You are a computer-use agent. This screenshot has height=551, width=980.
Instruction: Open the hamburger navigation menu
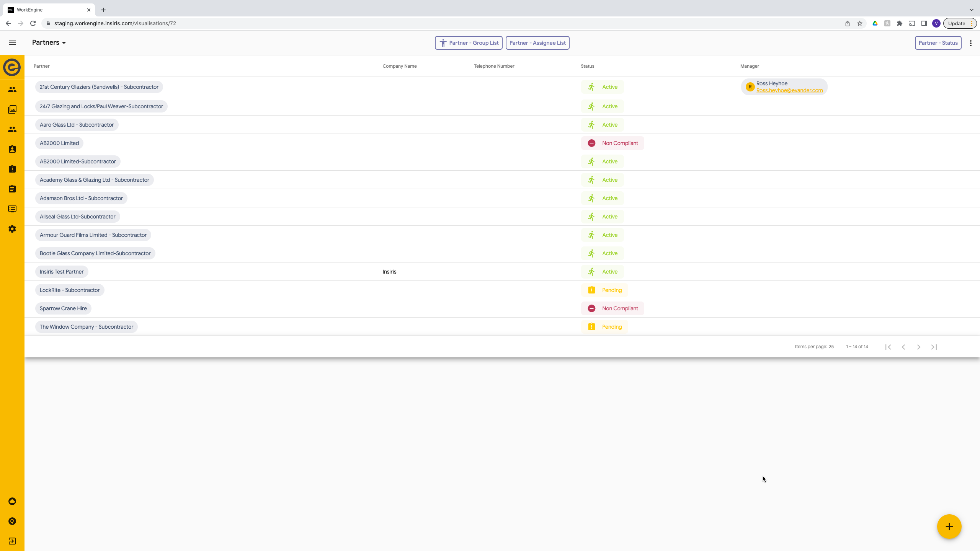[12, 43]
